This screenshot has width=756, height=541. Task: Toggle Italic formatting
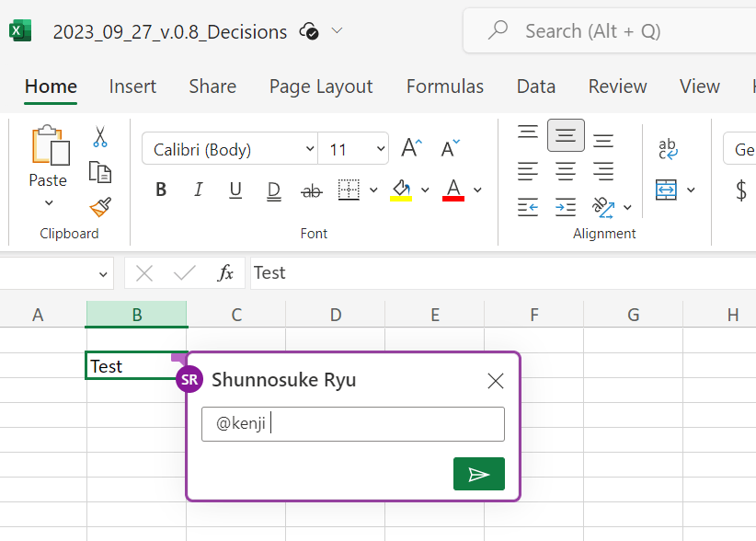[x=198, y=190]
